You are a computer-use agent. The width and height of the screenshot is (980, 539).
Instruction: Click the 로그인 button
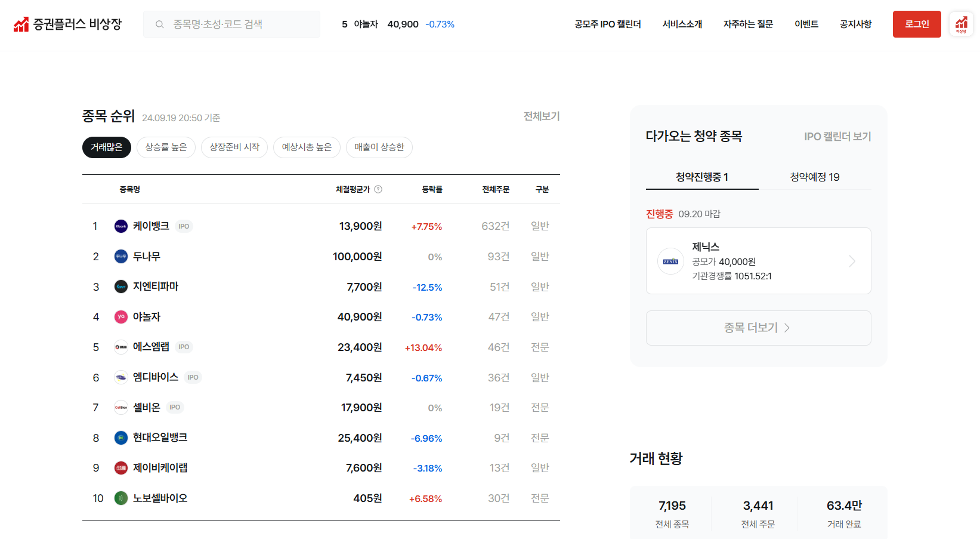[x=917, y=24]
